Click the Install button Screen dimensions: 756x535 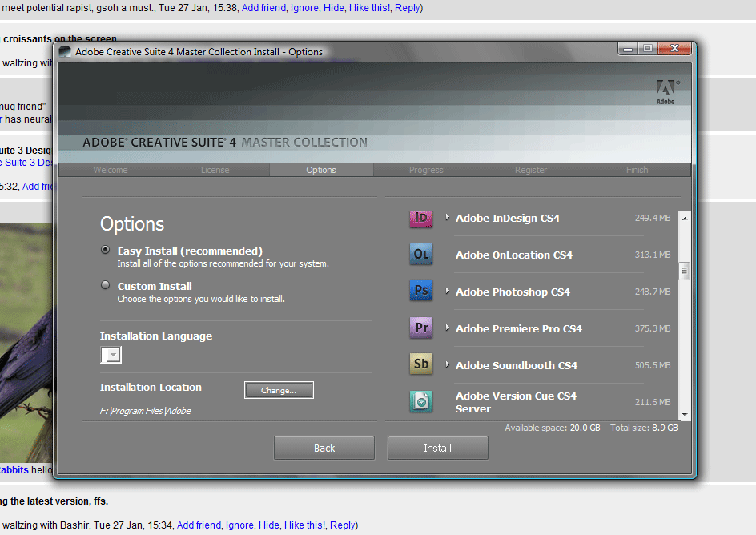438,448
